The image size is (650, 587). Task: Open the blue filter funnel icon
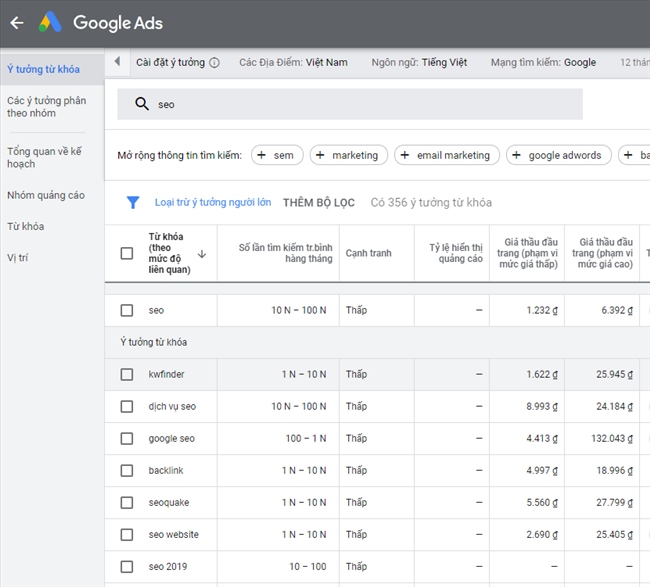[x=133, y=202]
